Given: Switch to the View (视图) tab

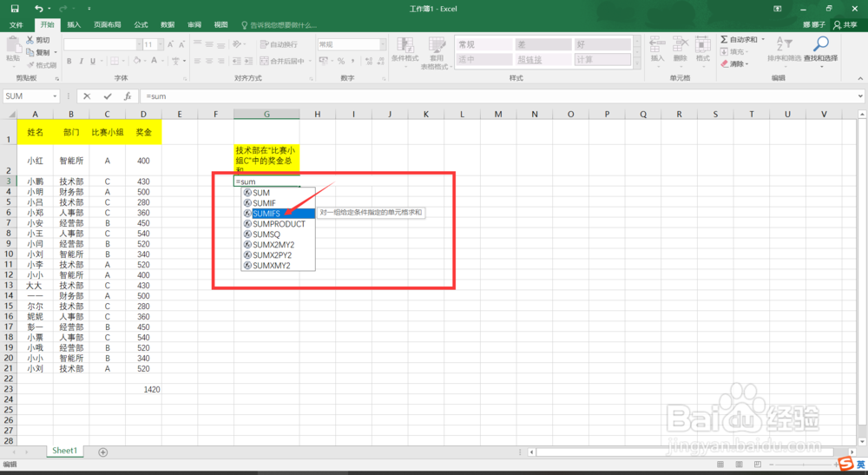Looking at the screenshot, I should (x=220, y=24).
